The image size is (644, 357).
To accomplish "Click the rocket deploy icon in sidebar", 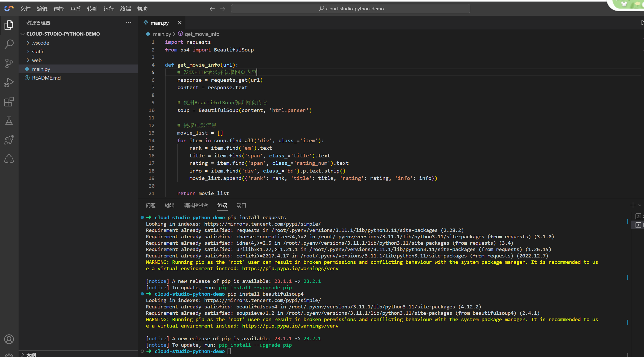I will pyautogui.click(x=9, y=140).
